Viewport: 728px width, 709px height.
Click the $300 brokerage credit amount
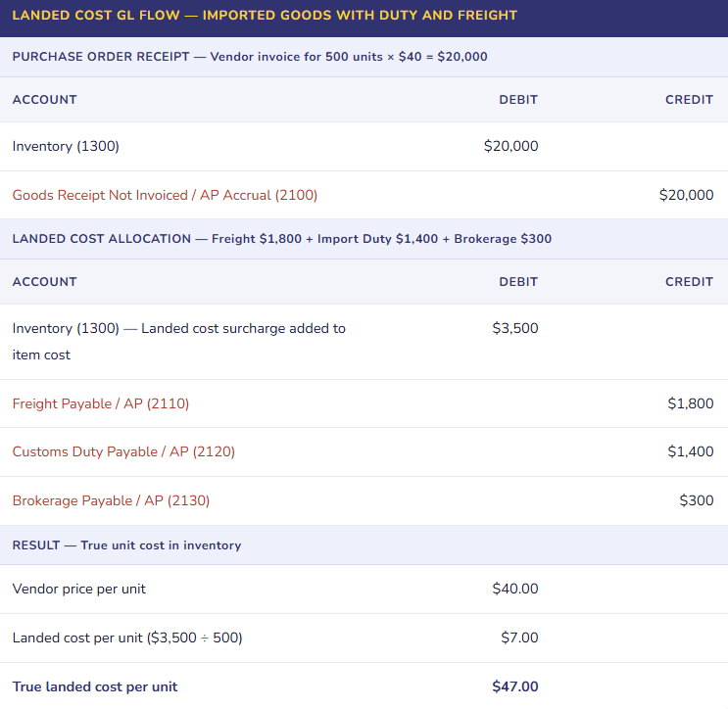click(696, 500)
